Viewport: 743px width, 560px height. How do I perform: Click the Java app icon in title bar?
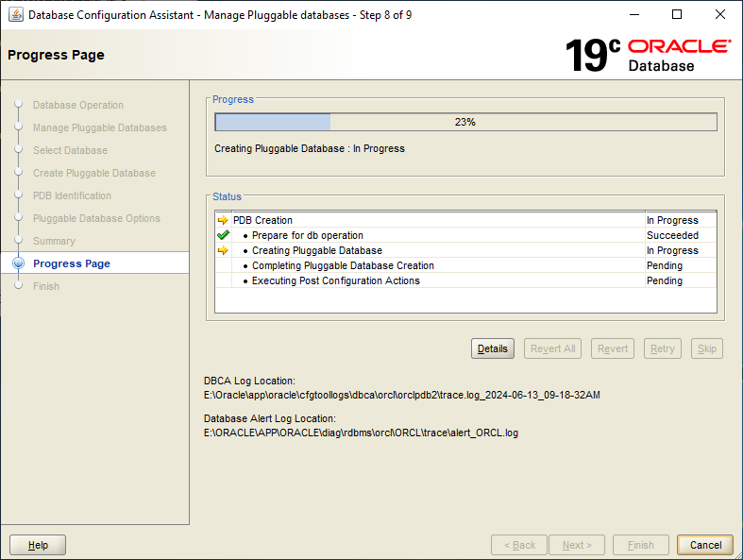coord(16,15)
